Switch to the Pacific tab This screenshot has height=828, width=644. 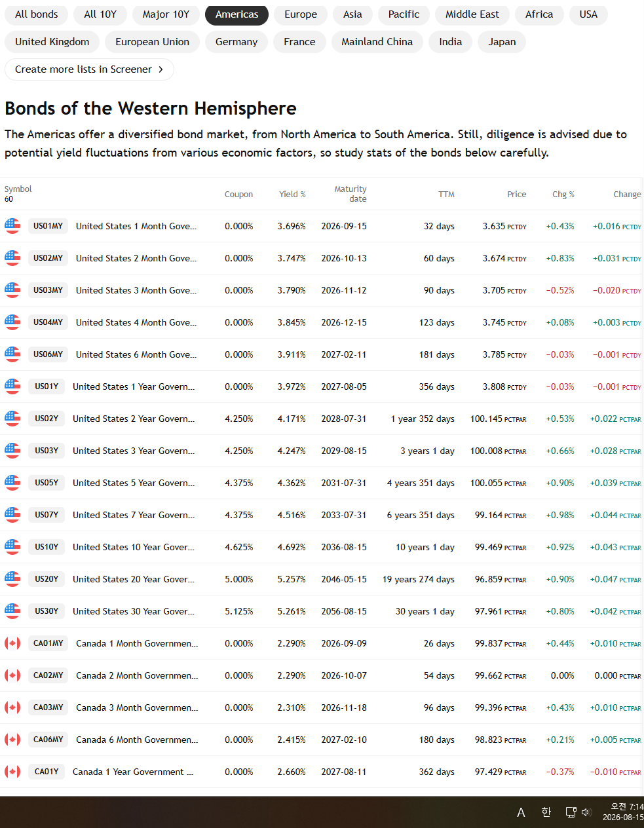[x=404, y=14]
